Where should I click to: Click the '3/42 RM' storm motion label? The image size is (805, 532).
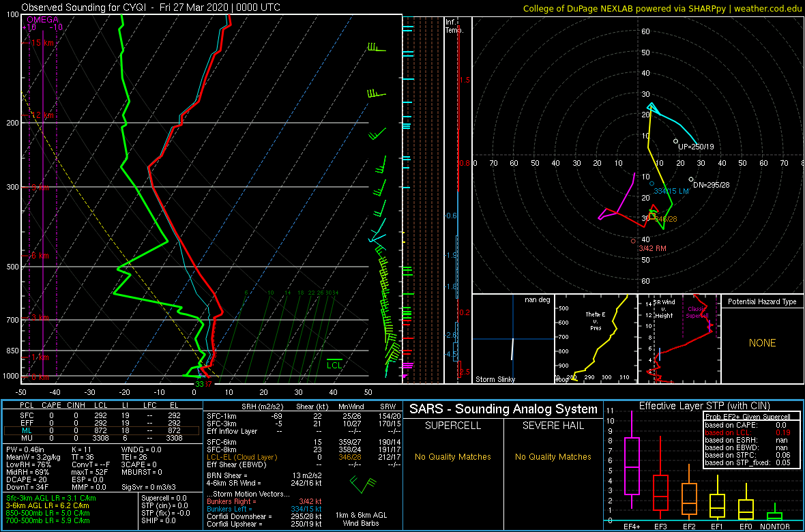652,248
